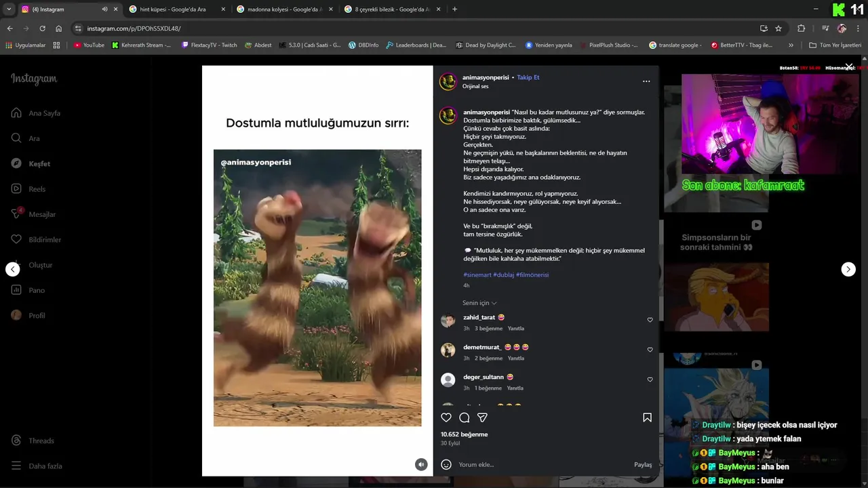
Task: Switch to madonna kolyesi Google tab
Action: pyautogui.click(x=284, y=9)
